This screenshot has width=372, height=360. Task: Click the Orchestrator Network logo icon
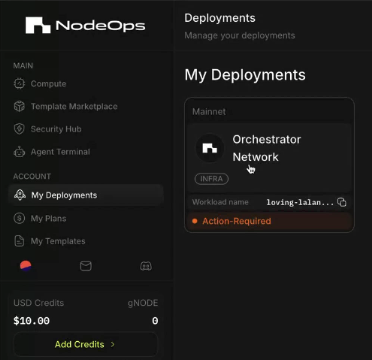pos(210,148)
